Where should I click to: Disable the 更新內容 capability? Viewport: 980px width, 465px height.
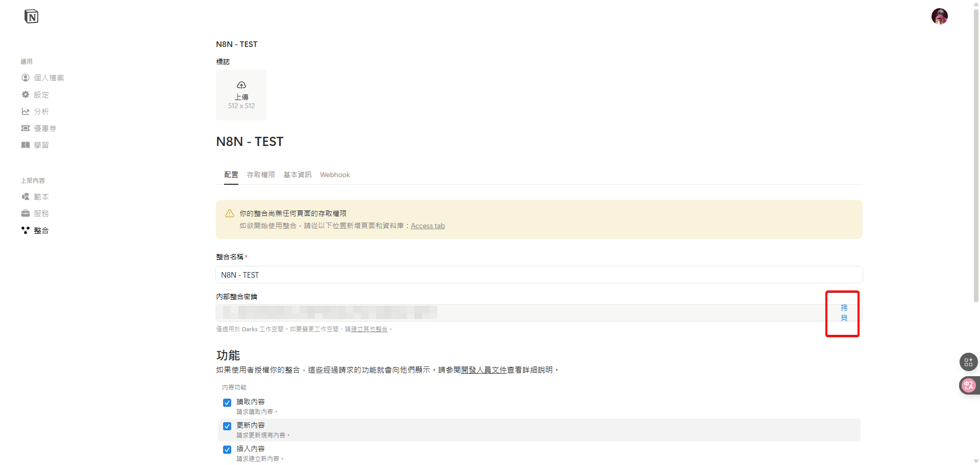coord(227,426)
